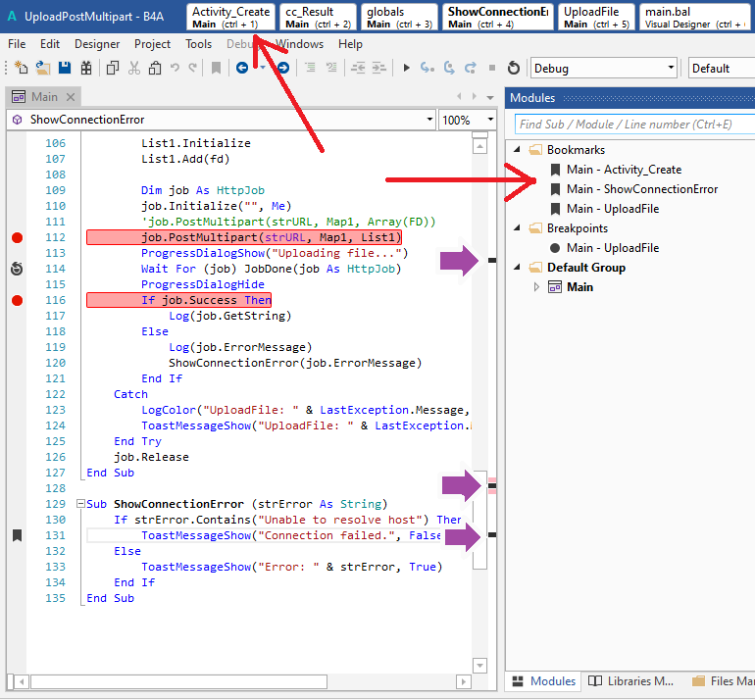The width and height of the screenshot is (755, 700).
Task: Click the Save icon in the toolbar
Action: point(65,68)
